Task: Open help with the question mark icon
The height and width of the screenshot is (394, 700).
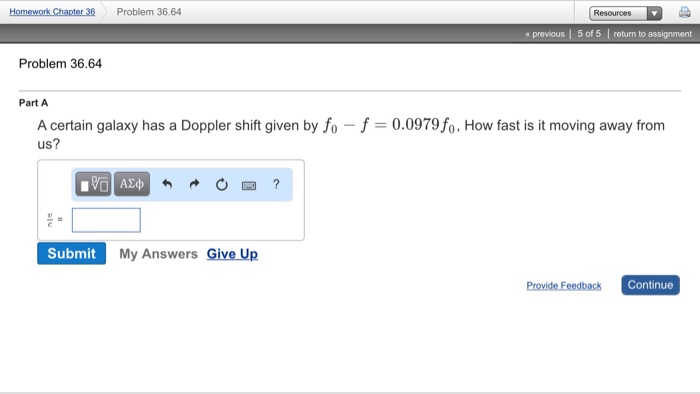Action: 276,184
